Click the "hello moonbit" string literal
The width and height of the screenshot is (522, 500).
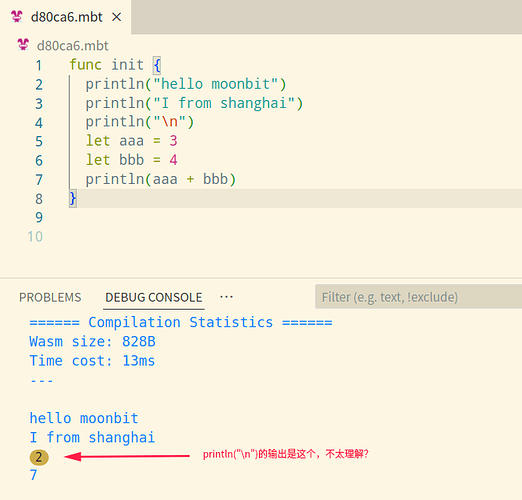(215, 84)
